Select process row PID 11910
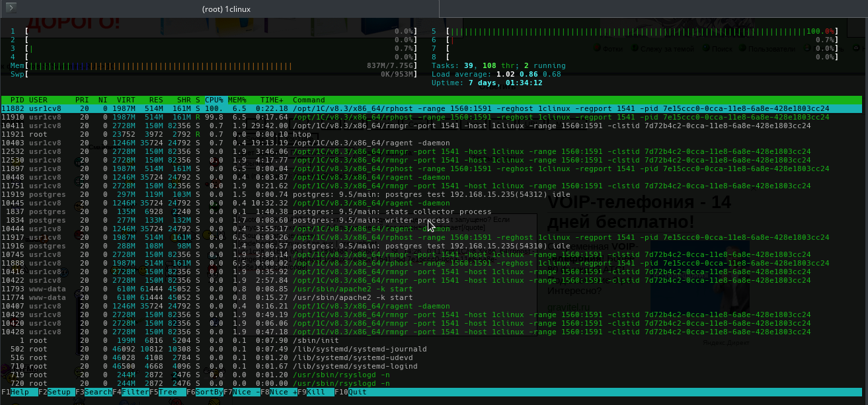The height and width of the screenshot is (405, 868). click(x=432, y=117)
